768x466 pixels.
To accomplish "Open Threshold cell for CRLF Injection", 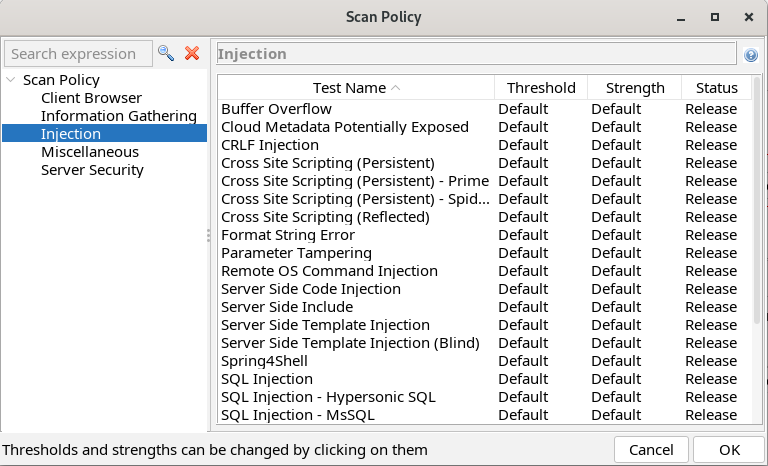I will (x=523, y=145).
